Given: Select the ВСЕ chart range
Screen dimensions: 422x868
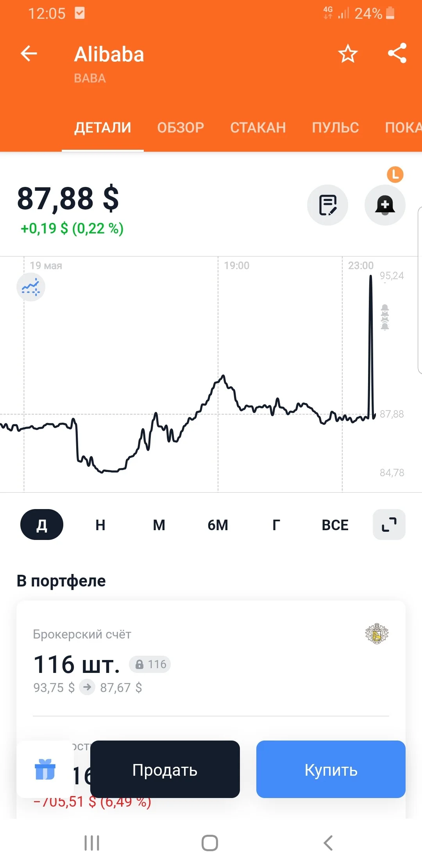Looking at the screenshot, I should tap(335, 525).
